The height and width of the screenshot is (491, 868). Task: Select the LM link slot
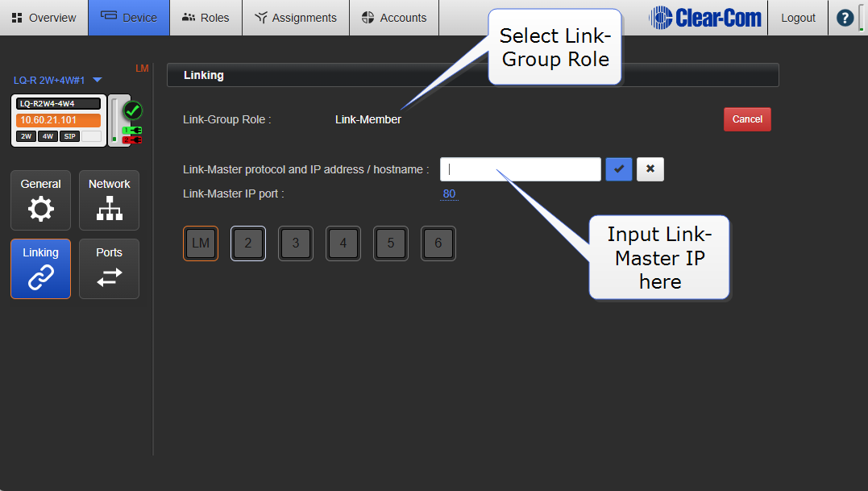click(201, 243)
